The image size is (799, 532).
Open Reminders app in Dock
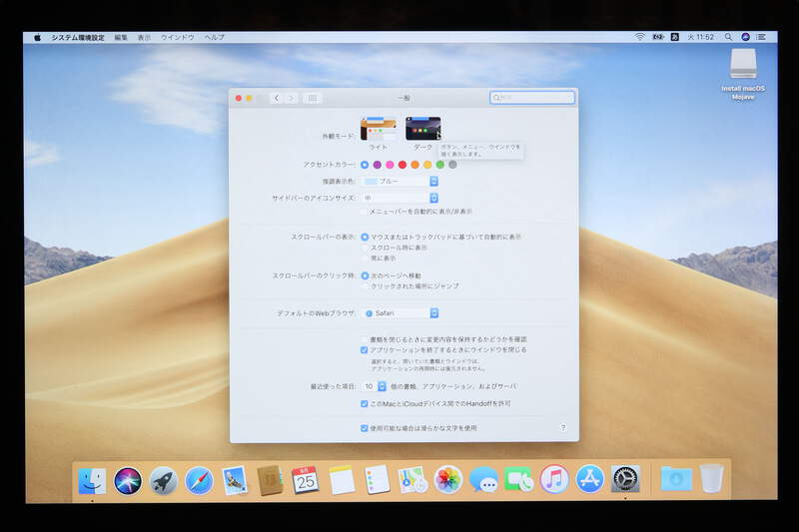(x=378, y=480)
